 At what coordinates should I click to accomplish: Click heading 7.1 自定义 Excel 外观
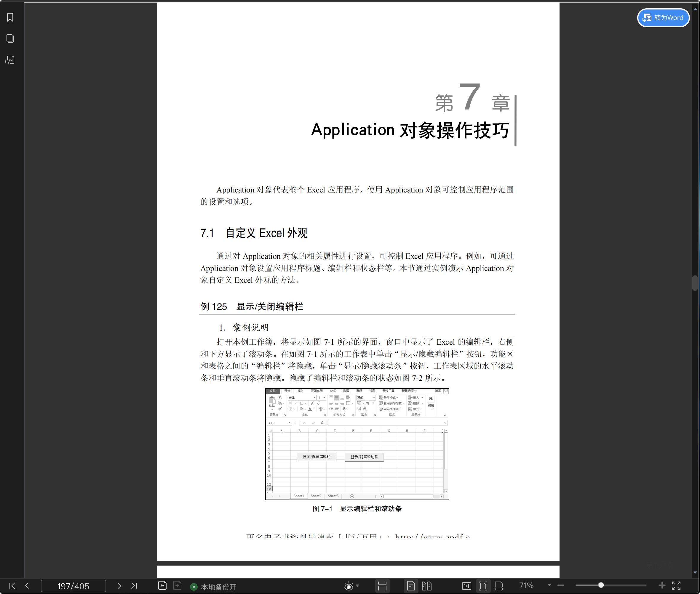point(253,233)
